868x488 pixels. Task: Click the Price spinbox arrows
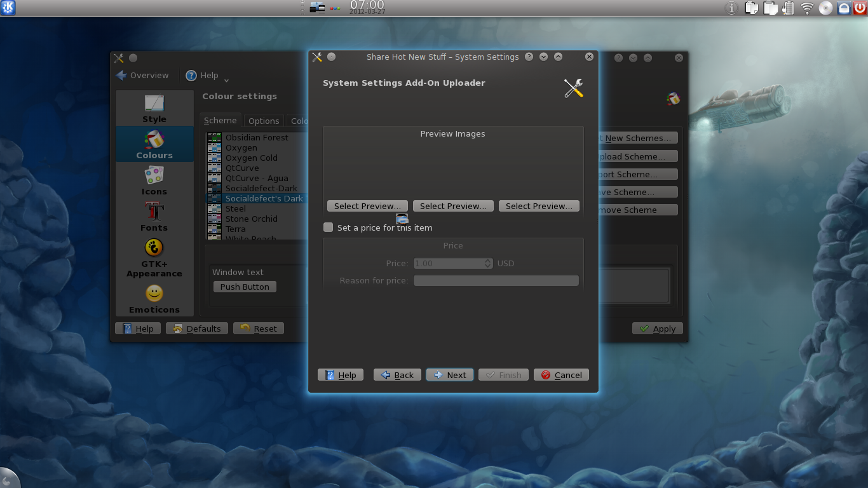point(488,263)
